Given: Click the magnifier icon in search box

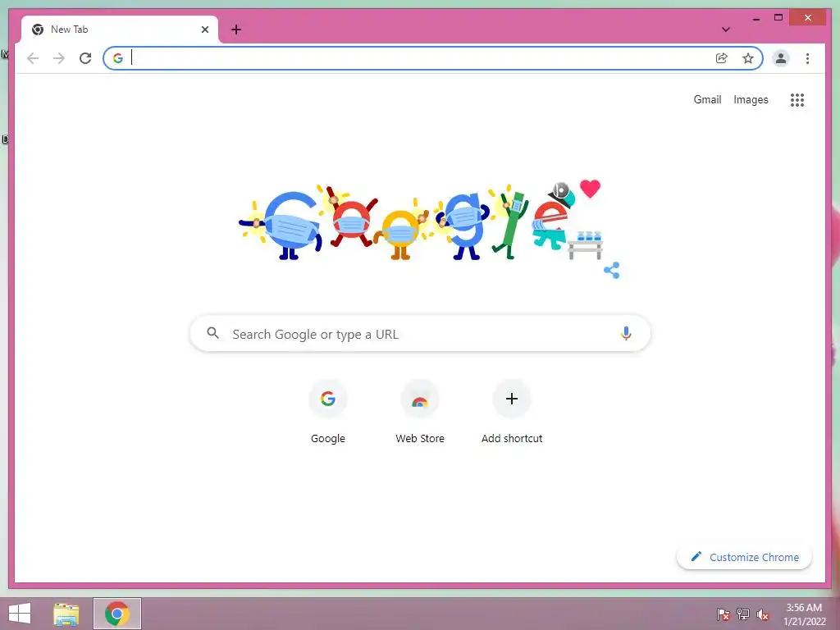Looking at the screenshot, I should [x=212, y=333].
